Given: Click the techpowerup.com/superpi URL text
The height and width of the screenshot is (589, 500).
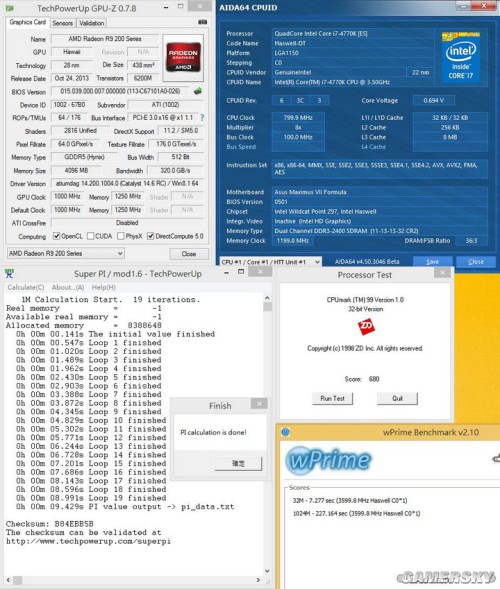Looking at the screenshot, I should pos(88,541).
